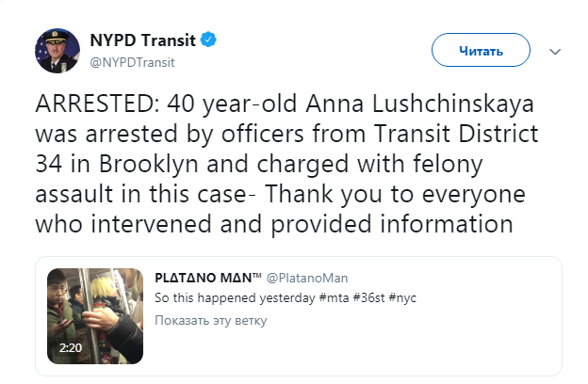The image size is (588, 384).
Task: Visit the @NYPDTransit handle link
Action: click(x=132, y=62)
